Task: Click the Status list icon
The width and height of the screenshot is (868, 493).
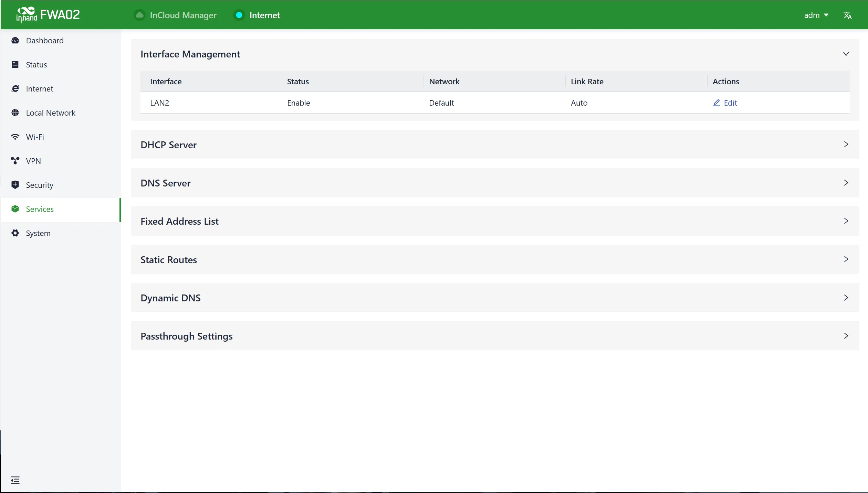Action: click(15, 65)
